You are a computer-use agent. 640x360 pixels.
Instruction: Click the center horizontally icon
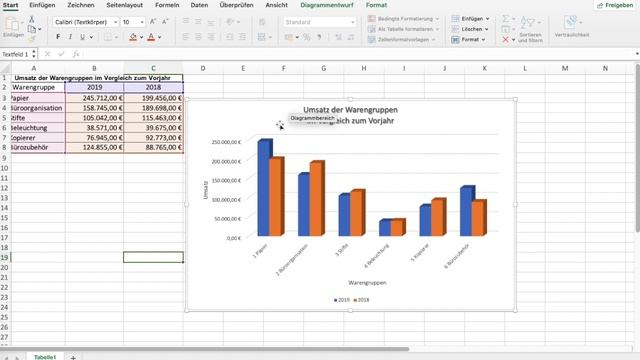(198, 37)
